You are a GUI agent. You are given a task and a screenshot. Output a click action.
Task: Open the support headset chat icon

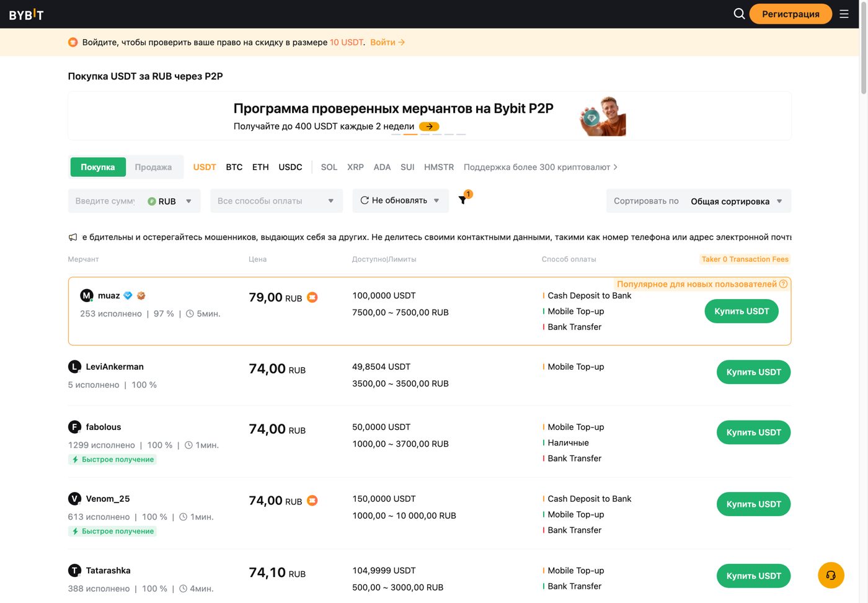pos(831,575)
